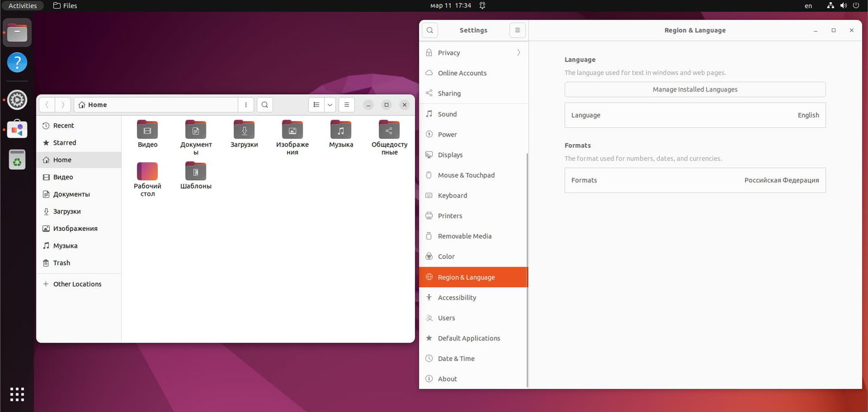Open the Видео folder icon in Files
The height and width of the screenshot is (412, 868).
coord(148,130)
